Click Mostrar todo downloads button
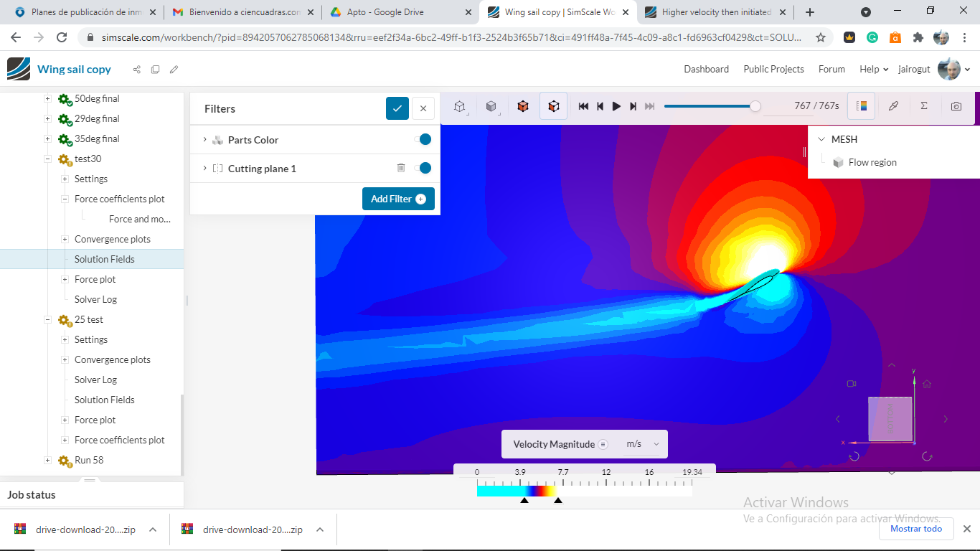Image resolution: width=980 pixels, height=551 pixels. pos(916,529)
